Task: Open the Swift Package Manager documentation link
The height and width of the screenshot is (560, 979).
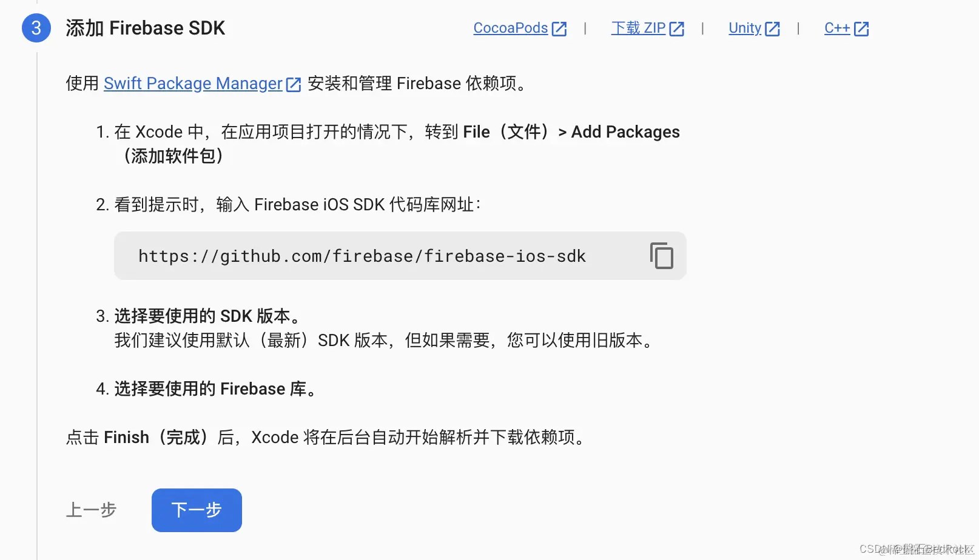Action: pyautogui.click(x=193, y=84)
